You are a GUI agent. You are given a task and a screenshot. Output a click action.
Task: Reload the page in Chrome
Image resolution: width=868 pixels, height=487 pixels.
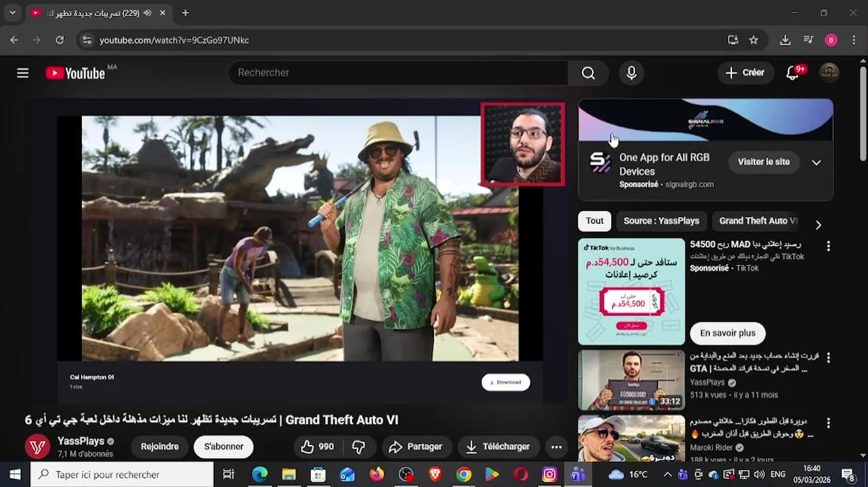tap(59, 40)
